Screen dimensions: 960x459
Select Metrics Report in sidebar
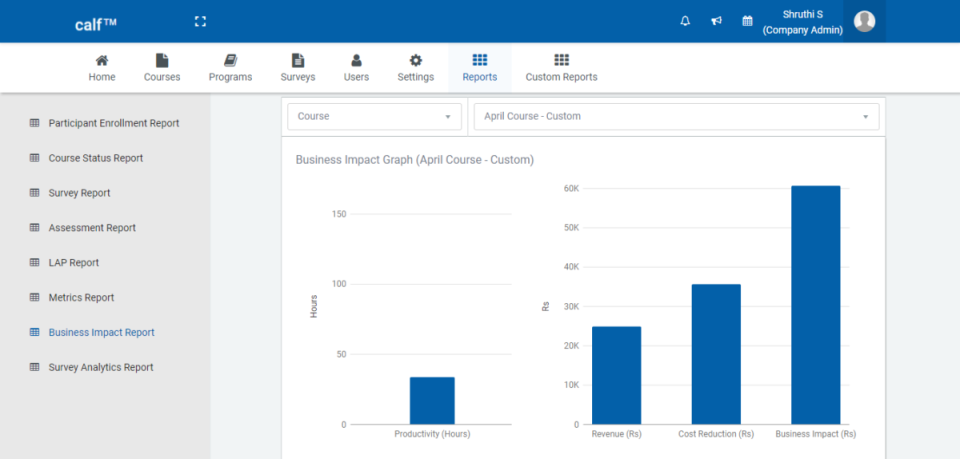pos(81,297)
